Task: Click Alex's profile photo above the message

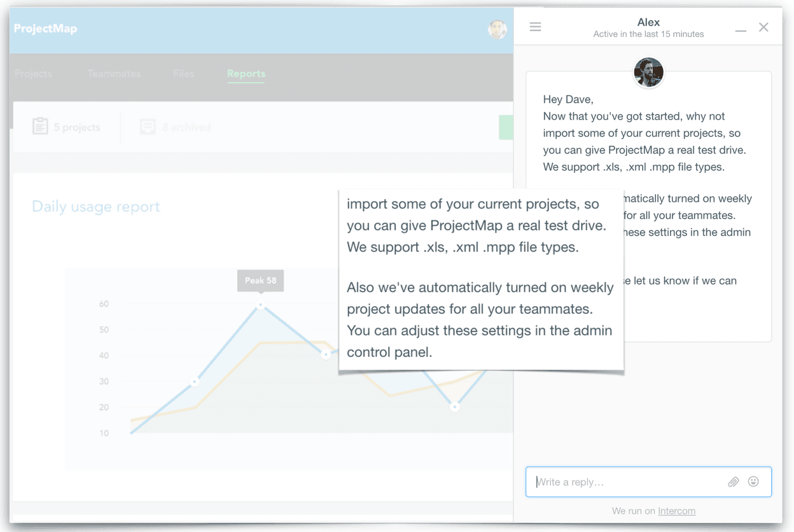Action: point(648,73)
